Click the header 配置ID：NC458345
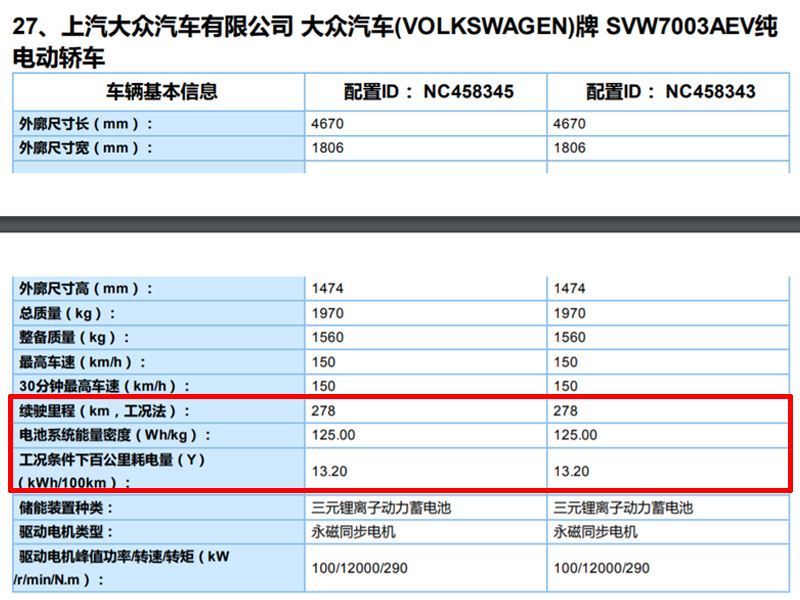Screen dimensions: 800x600 click(429, 92)
